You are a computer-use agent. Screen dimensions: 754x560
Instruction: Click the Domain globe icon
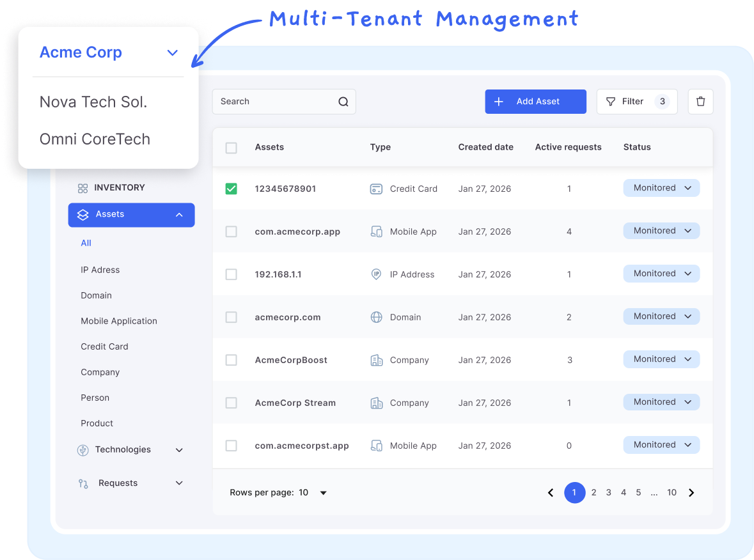pyautogui.click(x=376, y=317)
